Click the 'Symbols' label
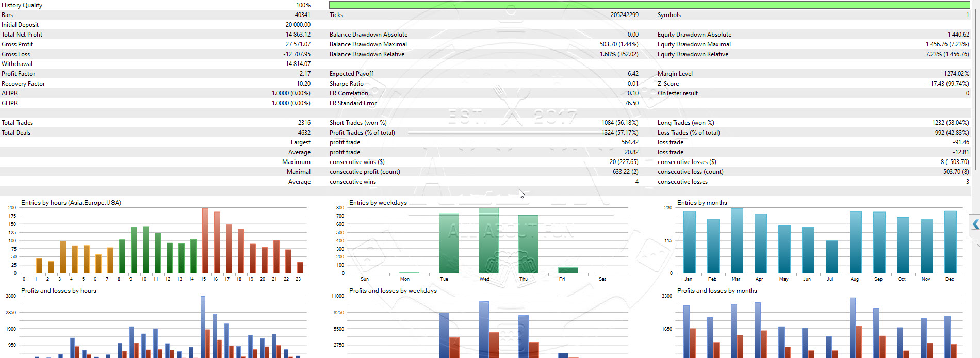Viewport: 980px width, 358px height. coord(669,15)
